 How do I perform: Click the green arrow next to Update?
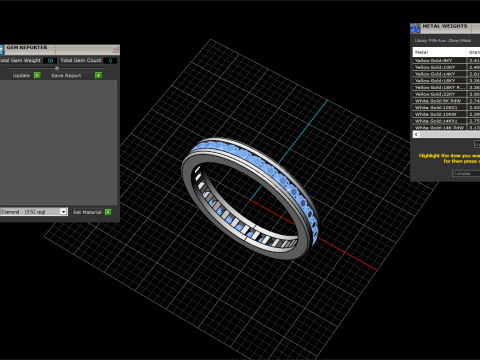point(37,75)
